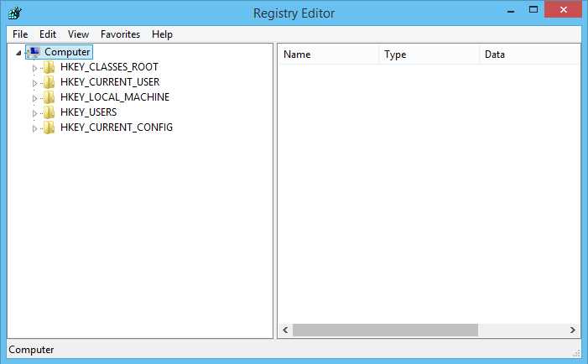Click the HKEY_USERS folder icon

49,112
